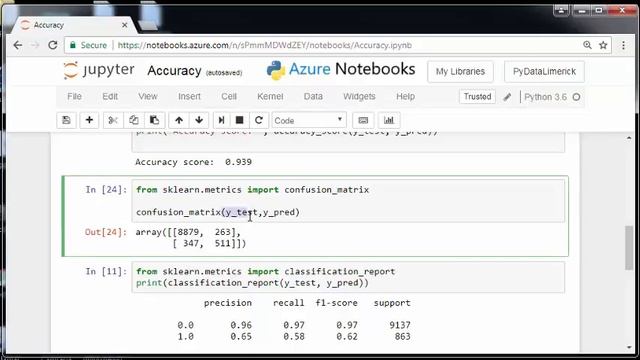The width and height of the screenshot is (640, 360).
Task: Click the My Libraries button
Action: tap(460, 72)
